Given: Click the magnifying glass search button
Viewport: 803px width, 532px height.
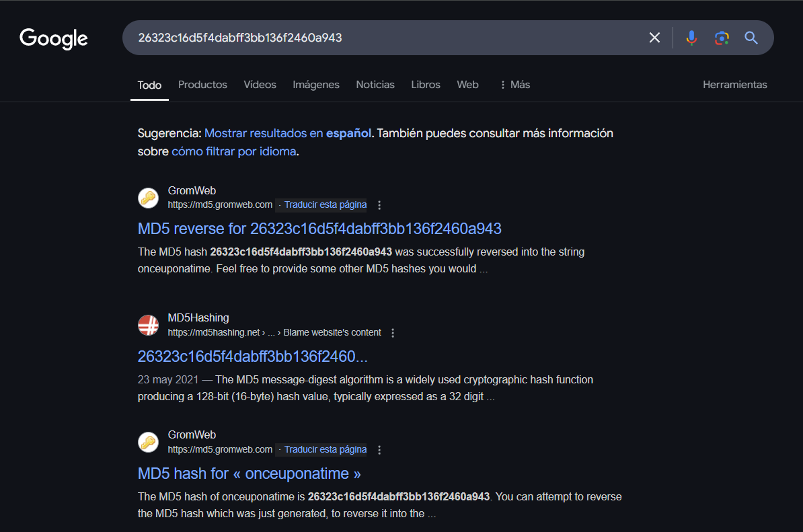Looking at the screenshot, I should click(751, 38).
